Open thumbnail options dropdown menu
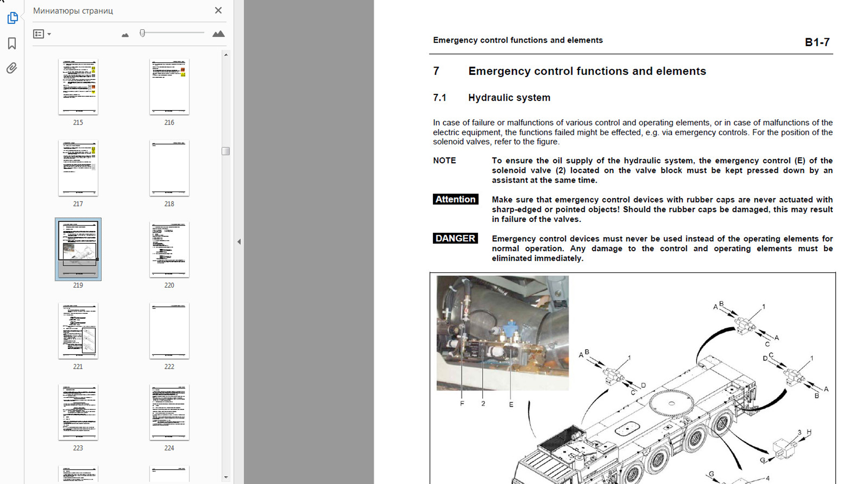The width and height of the screenshot is (868, 484). (x=42, y=34)
